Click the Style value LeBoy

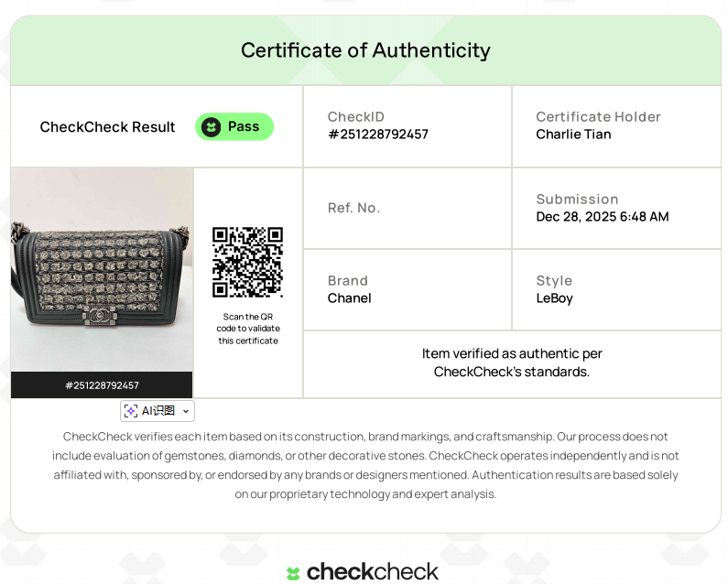point(554,298)
